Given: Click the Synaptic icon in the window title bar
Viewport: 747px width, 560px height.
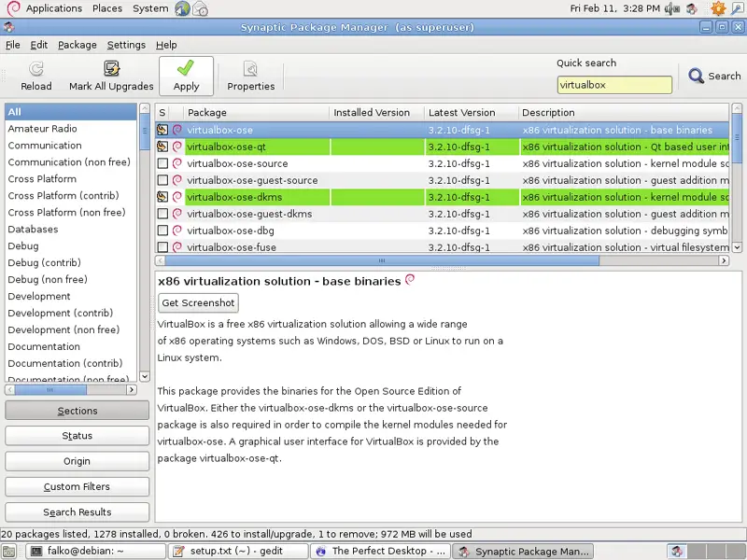Looking at the screenshot, I should tap(9, 27).
